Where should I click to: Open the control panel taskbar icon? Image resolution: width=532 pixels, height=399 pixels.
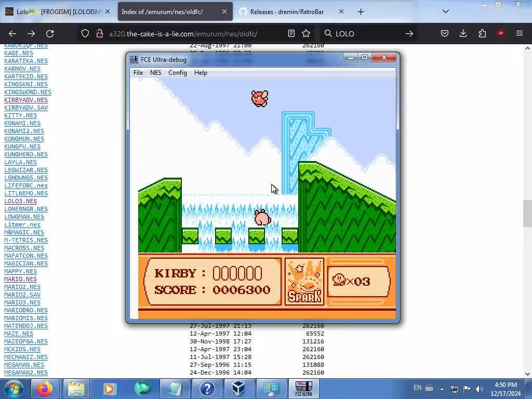pyautogui.click(x=271, y=389)
